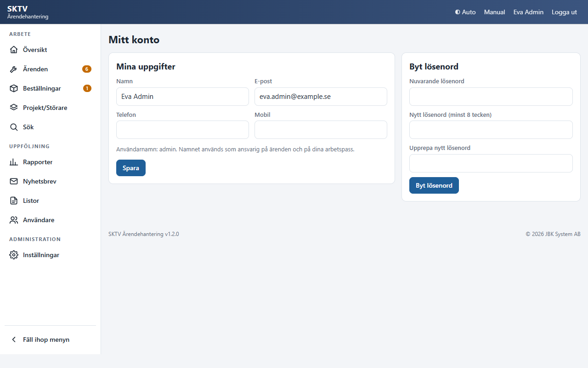The height and width of the screenshot is (368, 588).
Task: Click the Listor document icon
Action: pos(14,201)
